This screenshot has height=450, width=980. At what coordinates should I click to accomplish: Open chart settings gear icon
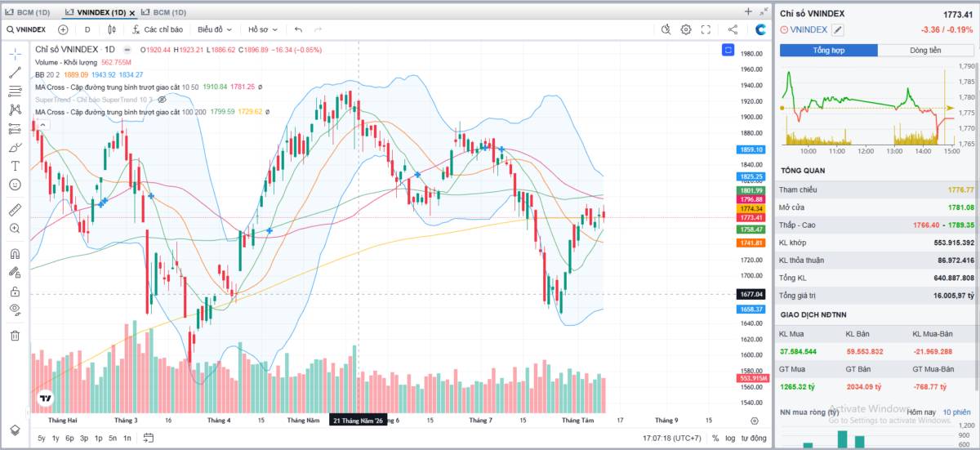coord(686,29)
